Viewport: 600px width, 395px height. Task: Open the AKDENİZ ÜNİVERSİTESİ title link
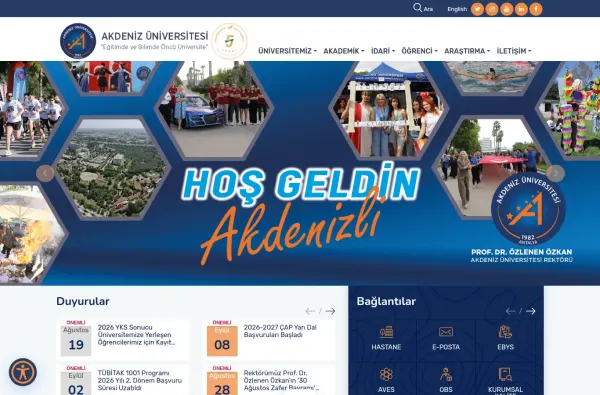(155, 36)
